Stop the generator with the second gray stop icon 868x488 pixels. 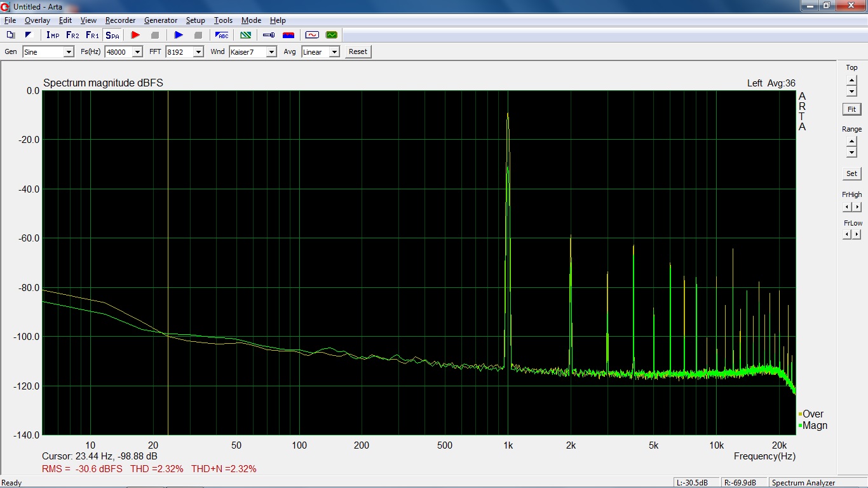tap(198, 35)
